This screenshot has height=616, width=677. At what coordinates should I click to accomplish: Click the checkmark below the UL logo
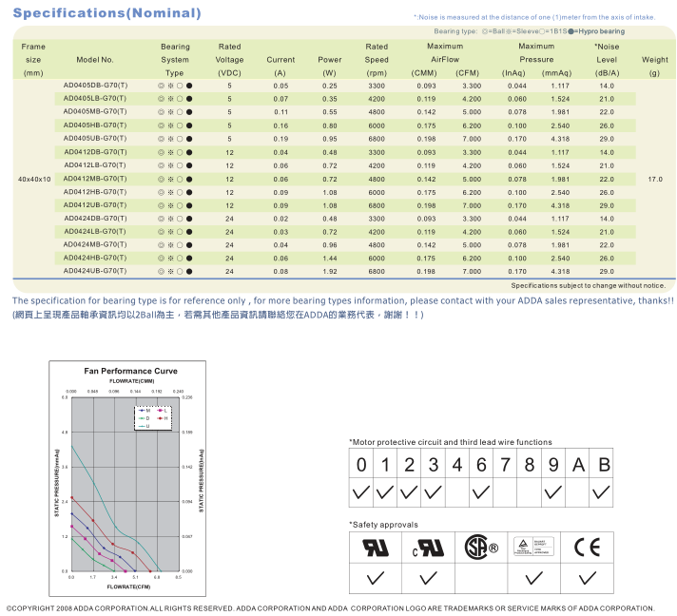click(x=376, y=578)
